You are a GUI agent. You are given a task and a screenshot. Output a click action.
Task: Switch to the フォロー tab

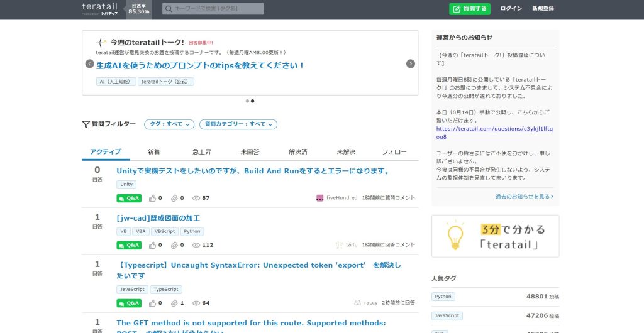pyautogui.click(x=394, y=152)
